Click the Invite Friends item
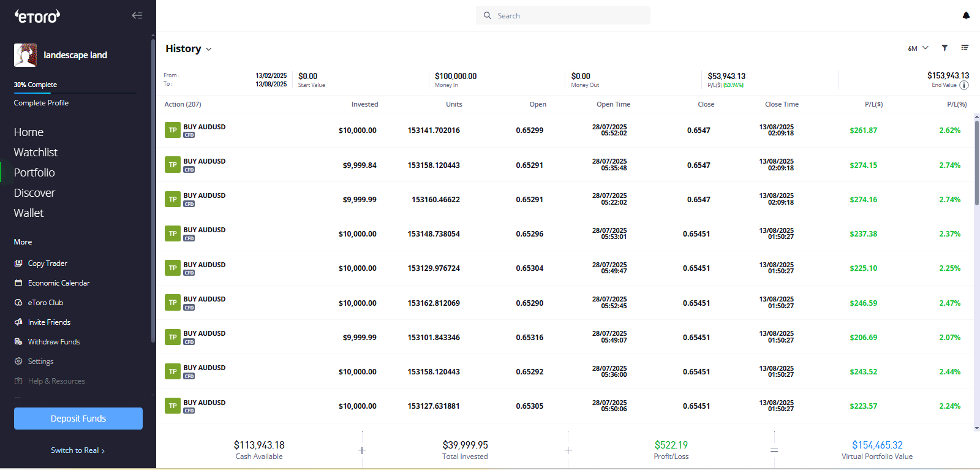The height and width of the screenshot is (470, 980). [x=49, y=322]
